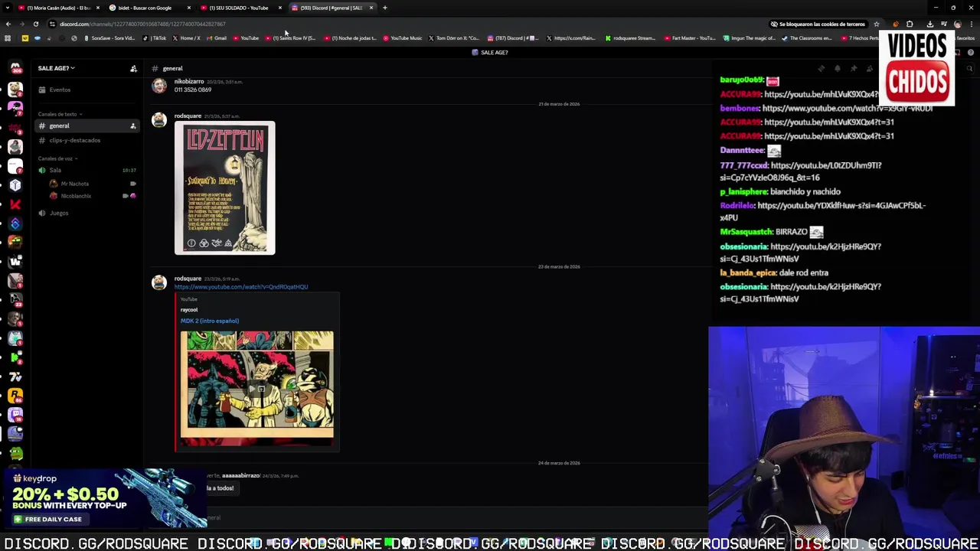The image size is (980, 551).
Task: Open the Juegos voice channel
Action: point(87,213)
